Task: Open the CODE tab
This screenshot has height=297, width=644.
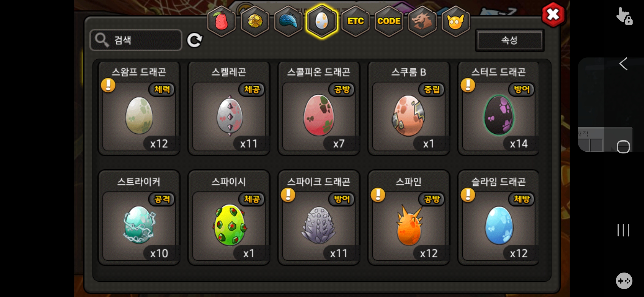Action: pos(389,21)
